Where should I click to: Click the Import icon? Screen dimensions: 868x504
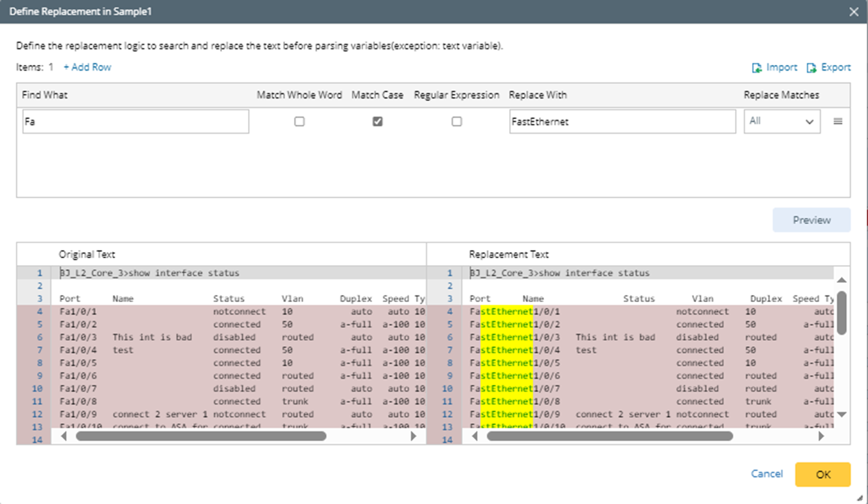pos(757,68)
